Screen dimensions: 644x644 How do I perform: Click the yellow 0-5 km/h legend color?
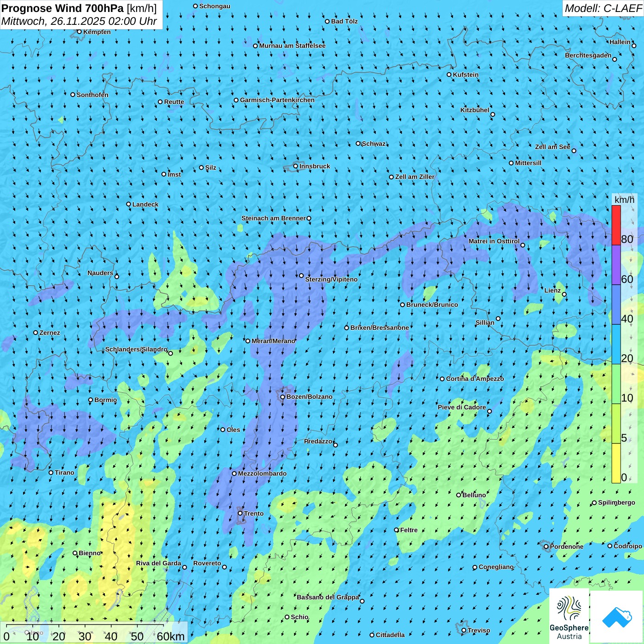click(x=616, y=463)
